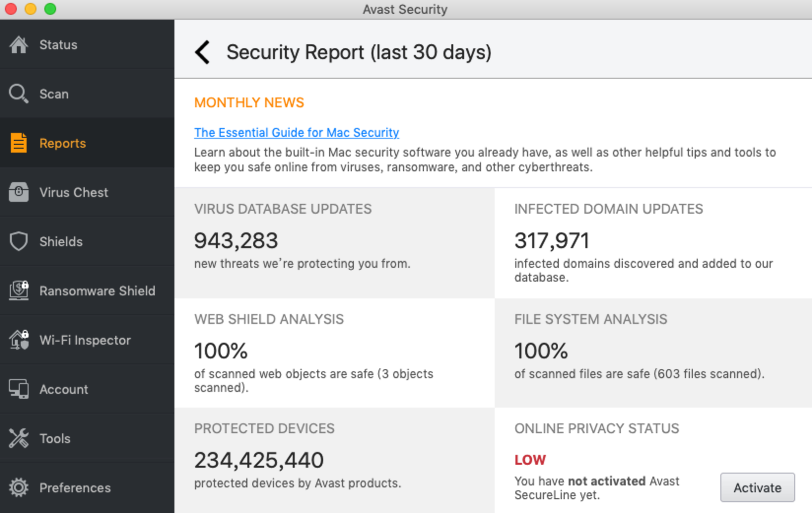Click 'new threats we're protecting you from' text
Screen dimensions: 812x513
click(x=302, y=264)
